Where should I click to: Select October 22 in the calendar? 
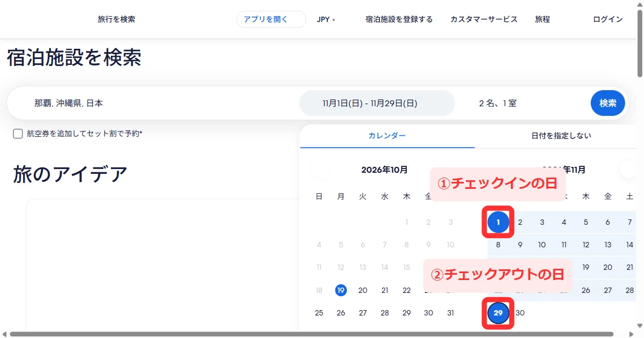407,290
